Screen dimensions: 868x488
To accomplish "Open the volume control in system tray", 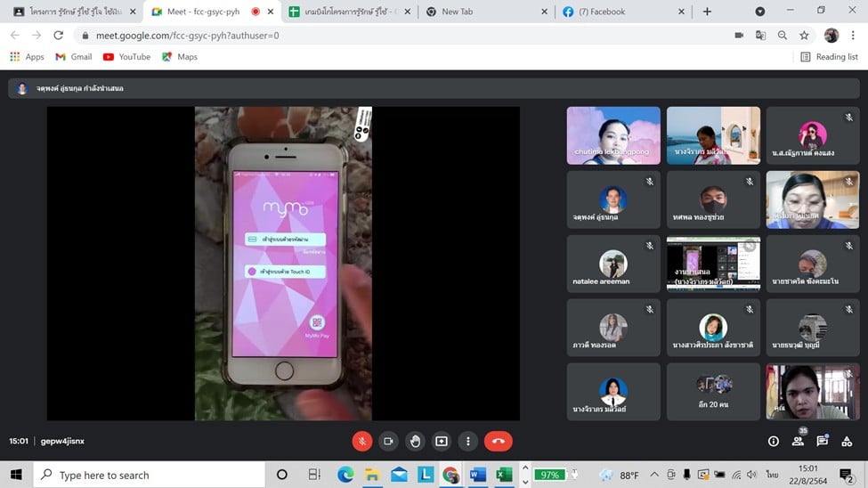I will 751,475.
